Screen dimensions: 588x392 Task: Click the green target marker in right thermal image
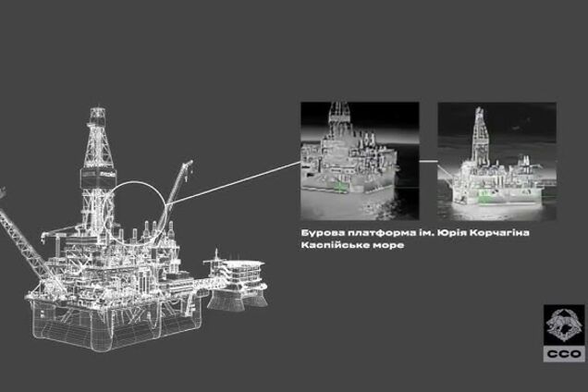click(482, 196)
